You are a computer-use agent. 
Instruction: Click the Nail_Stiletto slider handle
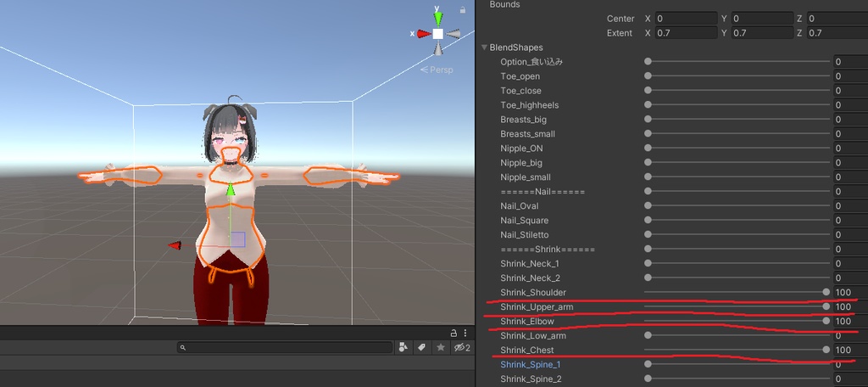coord(648,234)
